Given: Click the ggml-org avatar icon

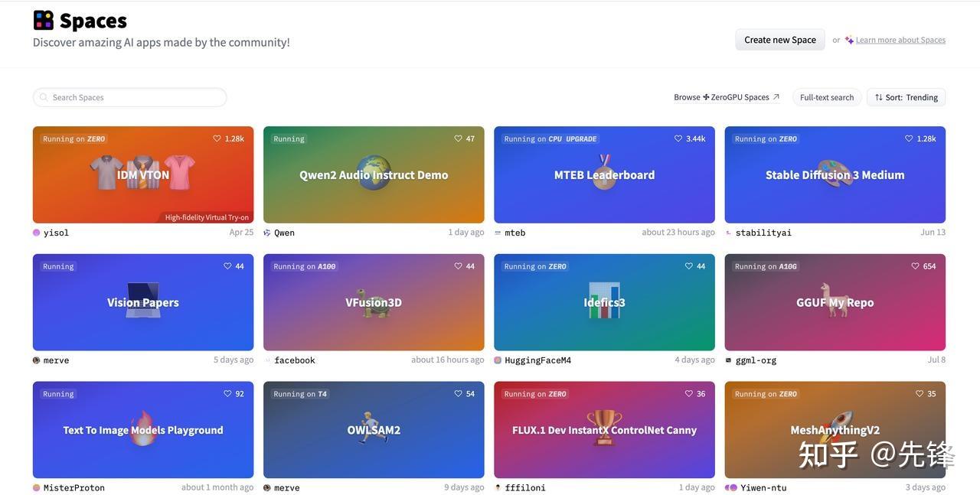Looking at the screenshot, I should click(728, 360).
